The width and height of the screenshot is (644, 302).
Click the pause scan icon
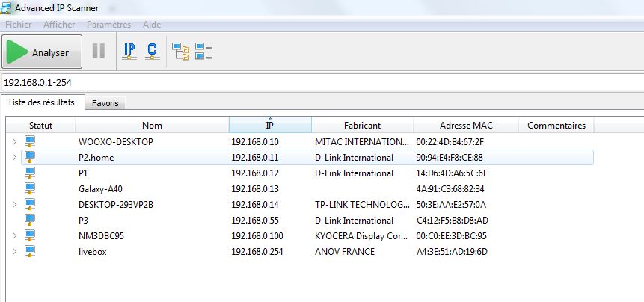click(x=99, y=52)
